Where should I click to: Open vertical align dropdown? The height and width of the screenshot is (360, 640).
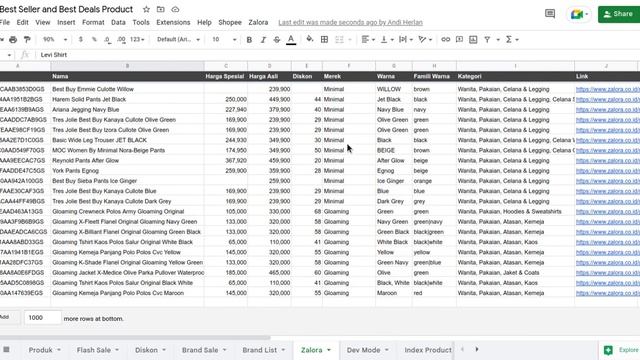coord(387,40)
